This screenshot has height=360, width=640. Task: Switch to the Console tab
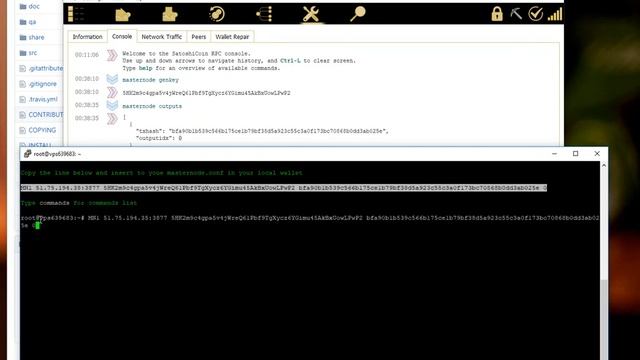click(122, 36)
